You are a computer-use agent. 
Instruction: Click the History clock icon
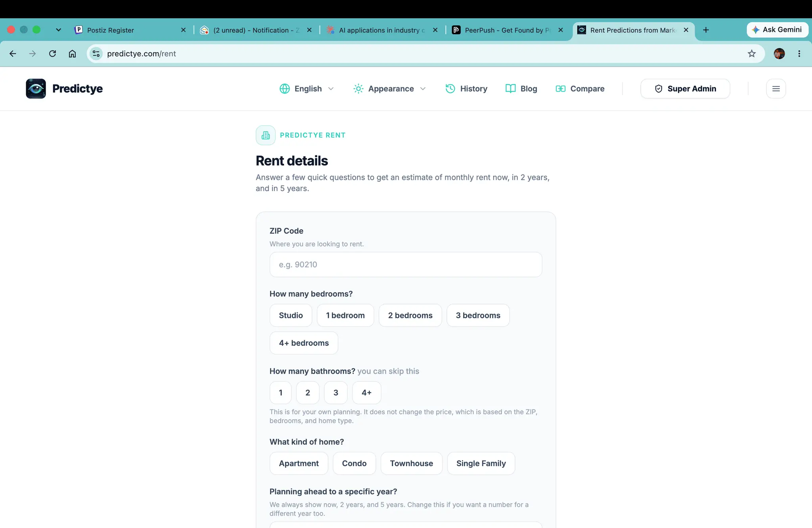450,89
